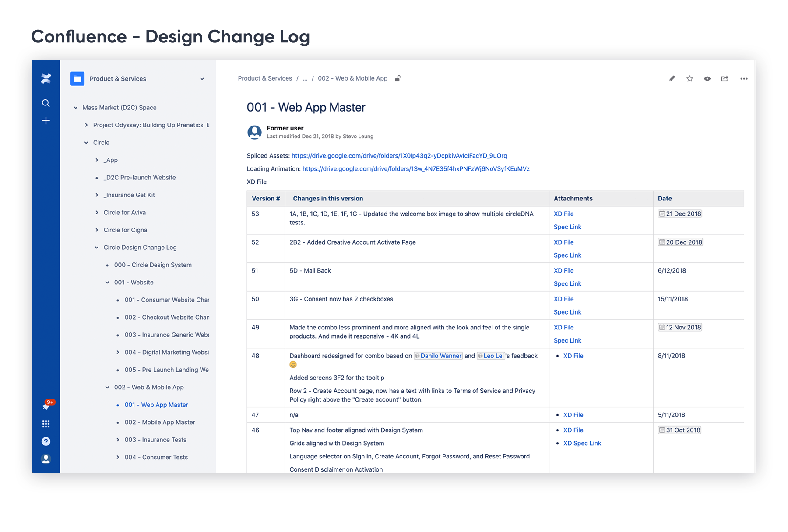The height and width of the screenshot is (532, 788).
Task: Click the Confluence logo icon
Action: tap(46, 79)
